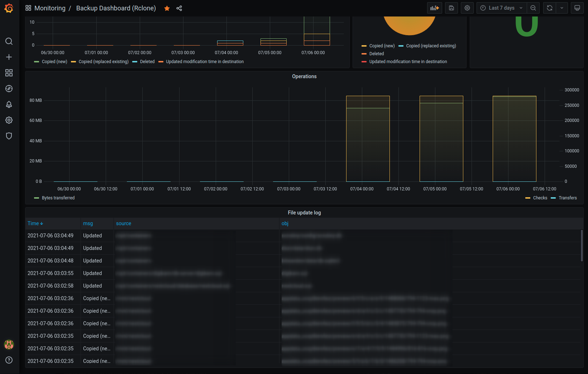Click Bytes transferred legend color swatch
Viewport: 588px width, 374px height.
37,198
